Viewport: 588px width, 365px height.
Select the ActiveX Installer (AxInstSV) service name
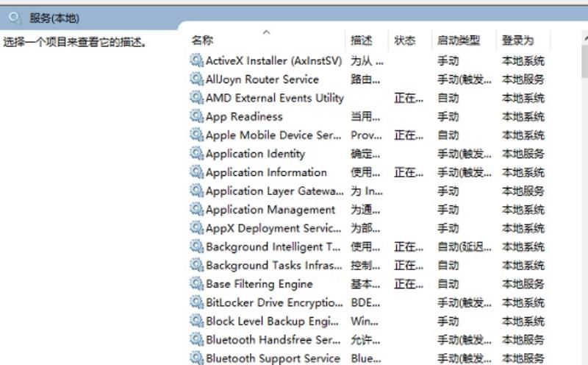273,60
